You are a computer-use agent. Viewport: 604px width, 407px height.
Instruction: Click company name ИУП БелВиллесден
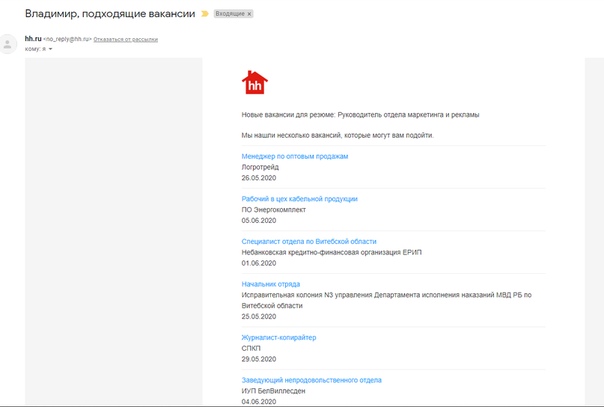[273, 391]
